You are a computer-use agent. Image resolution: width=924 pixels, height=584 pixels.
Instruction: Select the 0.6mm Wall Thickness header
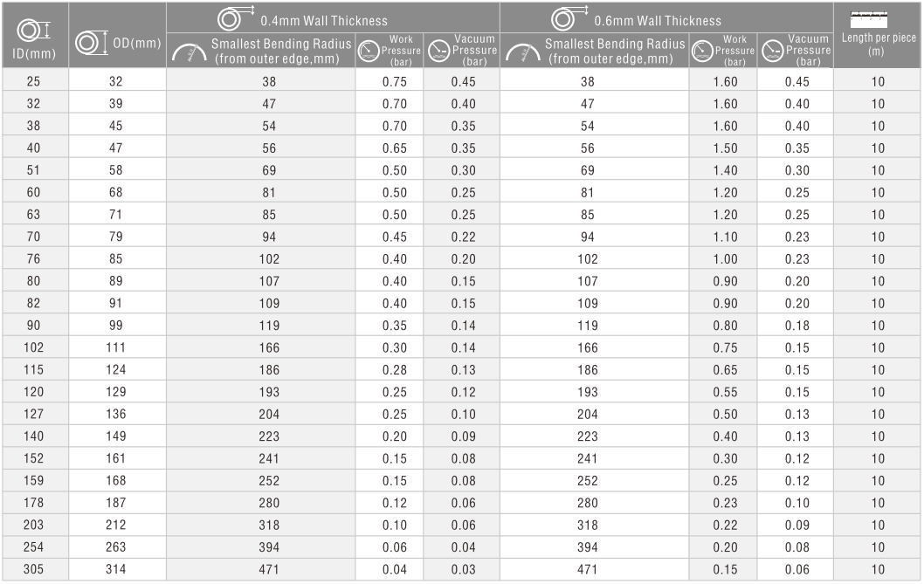[x=658, y=21]
